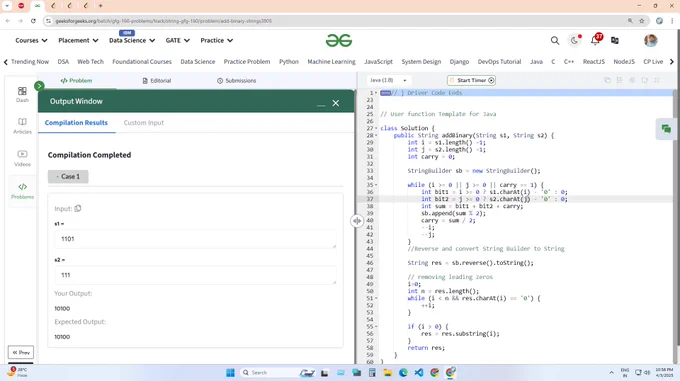The width and height of the screenshot is (680, 381).
Task: Click the s1 input field
Action: coord(195,239)
